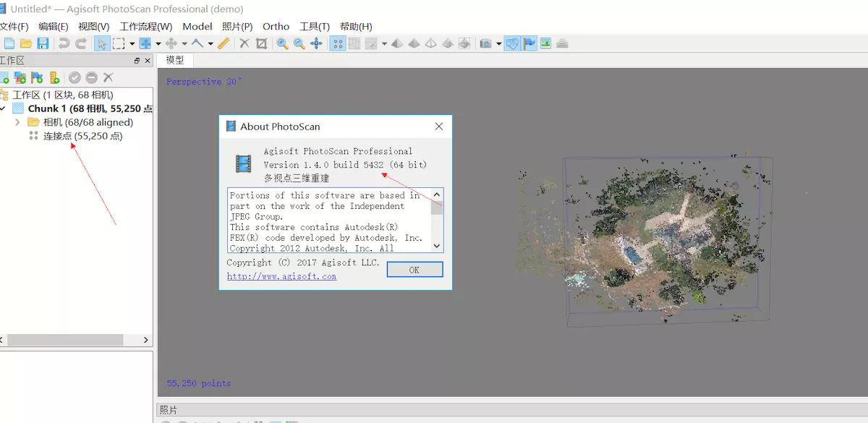This screenshot has width=868, height=423.
Task: Open the Move Object tool dropdown arrow
Action: coord(184,43)
